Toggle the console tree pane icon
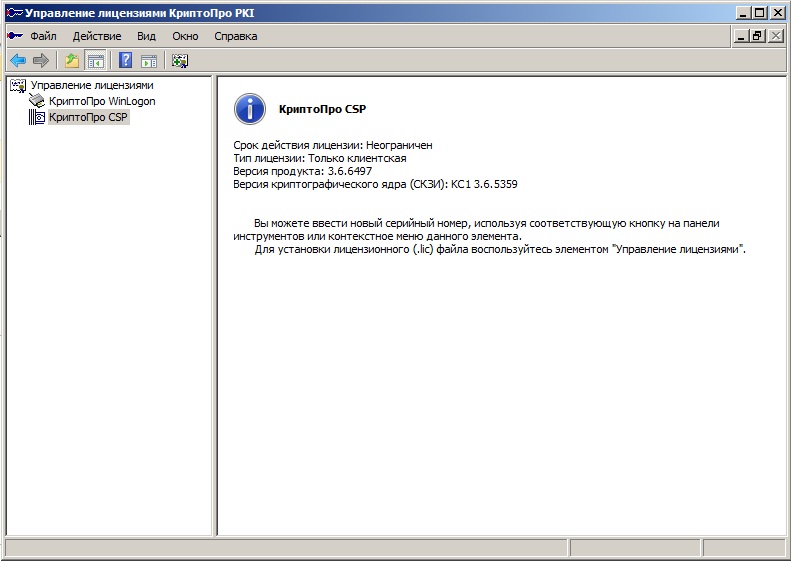The image size is (791, 561). pyautogui.click(x=95, y=61)
